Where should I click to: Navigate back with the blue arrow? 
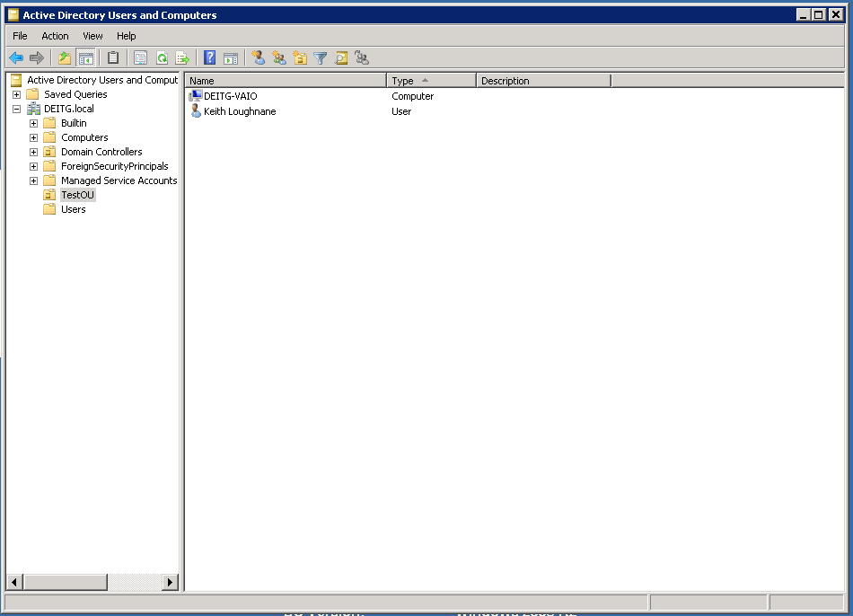pyautogui.click(x=17, y=57)
